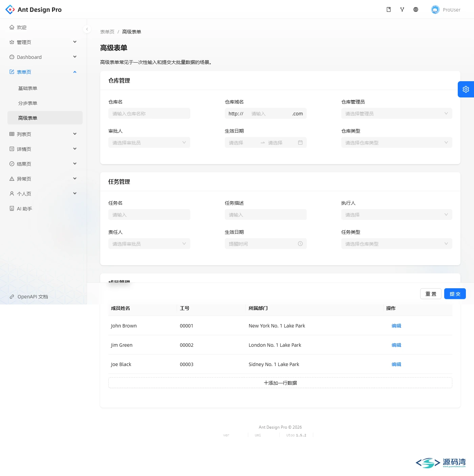Open the 仓库类型 dropdown in 仓库管理 card
This screenshot has height=476, width=474.
[x=397, y=142]
